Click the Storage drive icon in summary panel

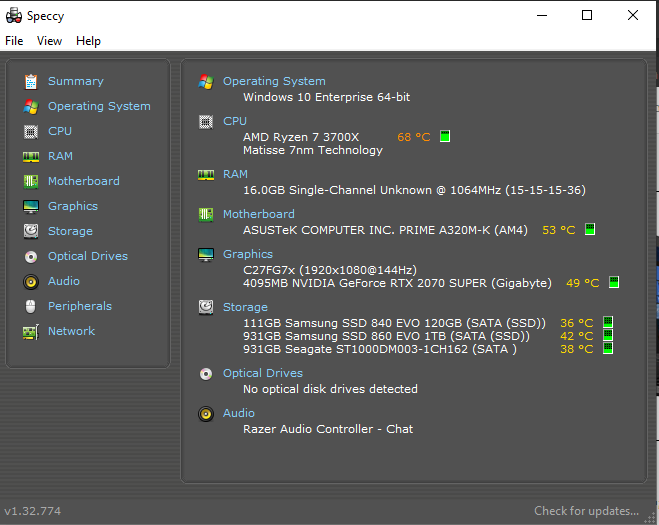point(206,307)
